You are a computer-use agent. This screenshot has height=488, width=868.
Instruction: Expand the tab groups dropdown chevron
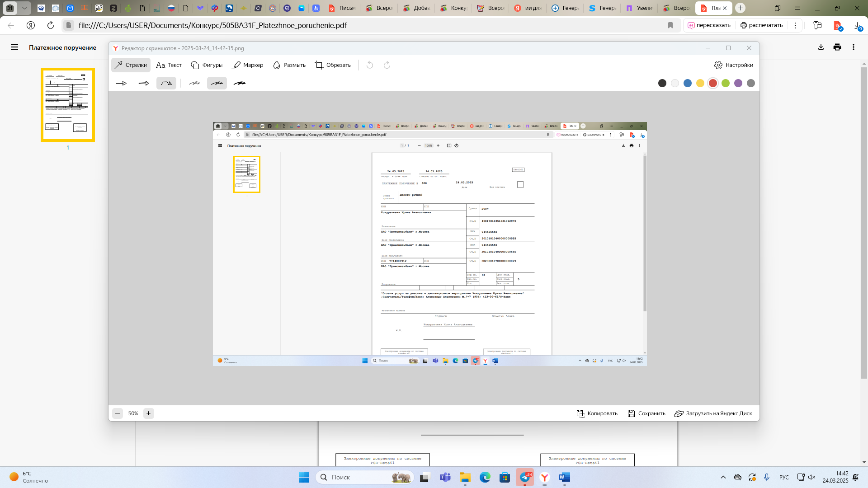24,8
